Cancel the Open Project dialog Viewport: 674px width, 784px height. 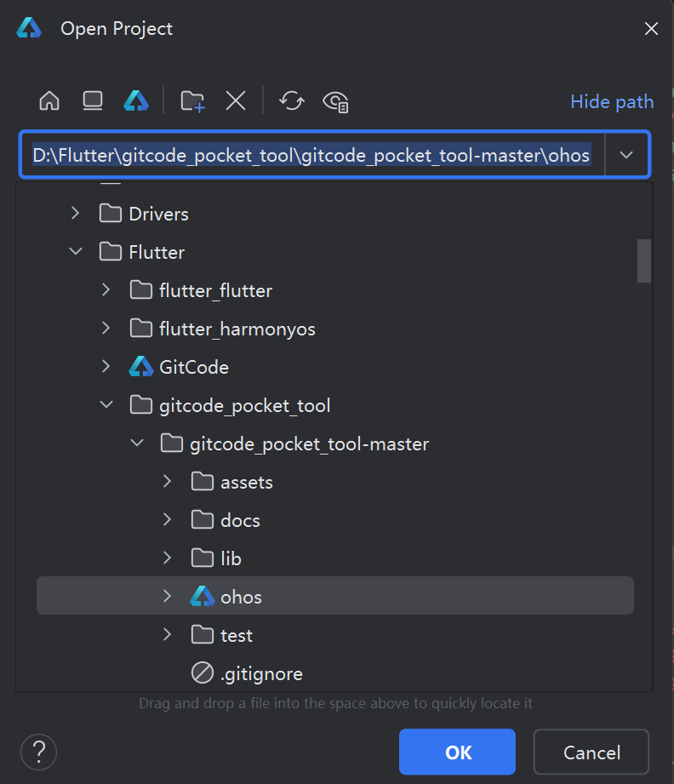pyautogui.click(x=591, y=752)
